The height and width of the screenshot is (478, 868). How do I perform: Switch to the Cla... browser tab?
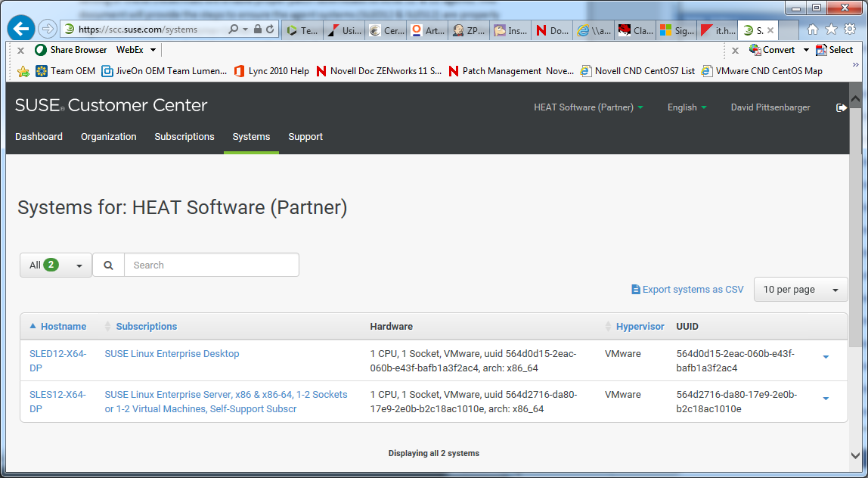(x=635, y=30)
